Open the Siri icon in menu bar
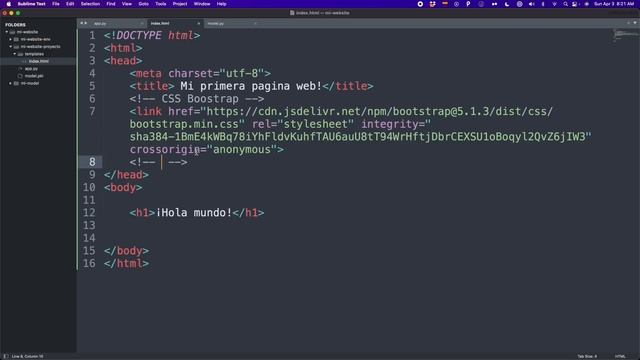 pos(587,4)
